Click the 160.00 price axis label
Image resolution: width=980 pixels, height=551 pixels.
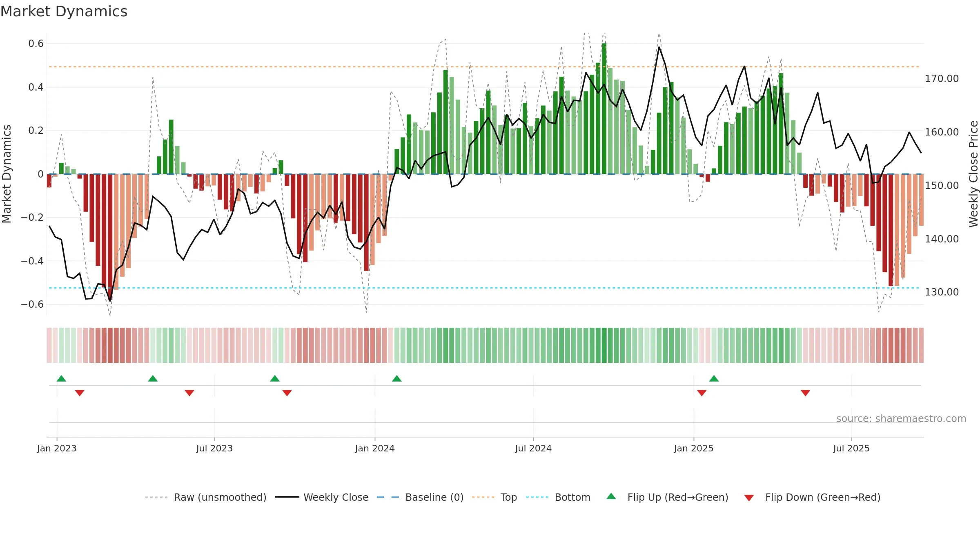click(x=942, y=132)
